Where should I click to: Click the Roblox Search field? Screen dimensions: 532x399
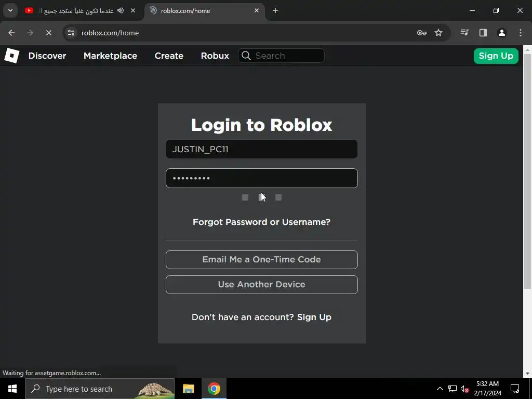pyautogui.click(x=281, y=56)
